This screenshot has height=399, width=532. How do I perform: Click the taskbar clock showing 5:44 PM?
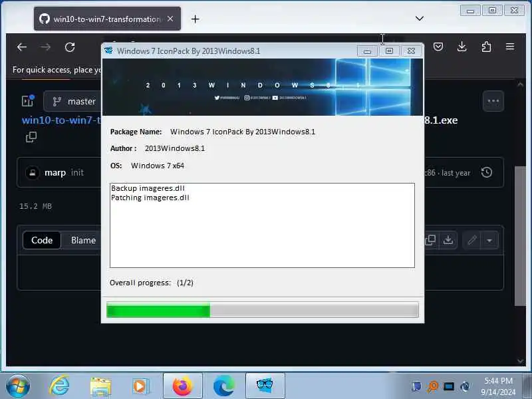click(498, 386)
